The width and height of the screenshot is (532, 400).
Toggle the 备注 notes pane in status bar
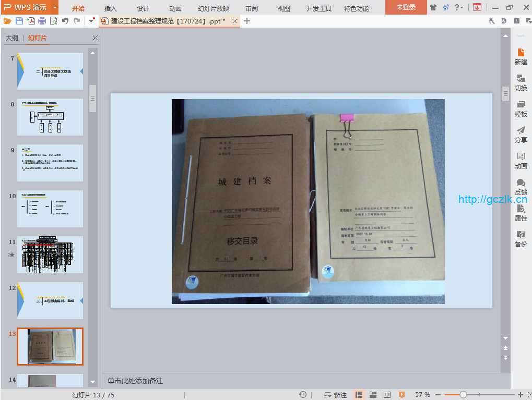click(x=335, y=395)
